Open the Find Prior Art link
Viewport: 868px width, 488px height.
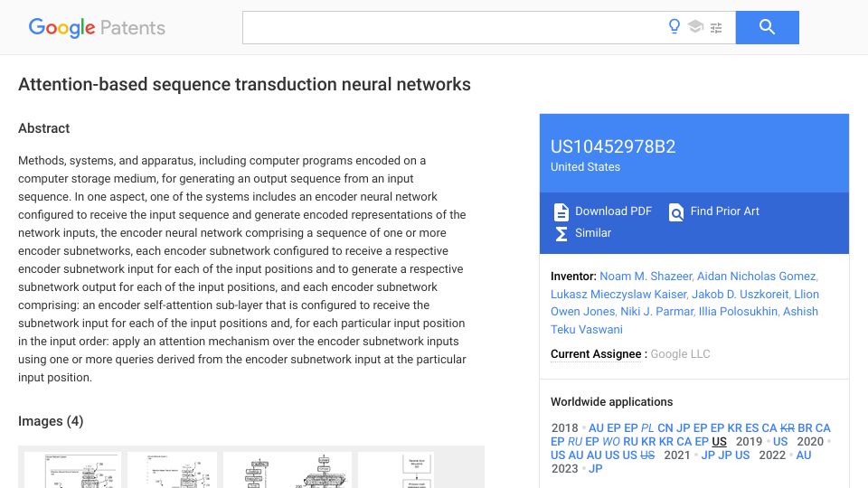click(x=724, y=211)
